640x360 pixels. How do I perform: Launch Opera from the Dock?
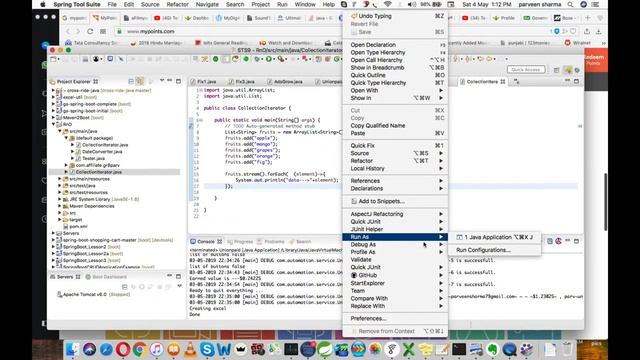(123, 349)
